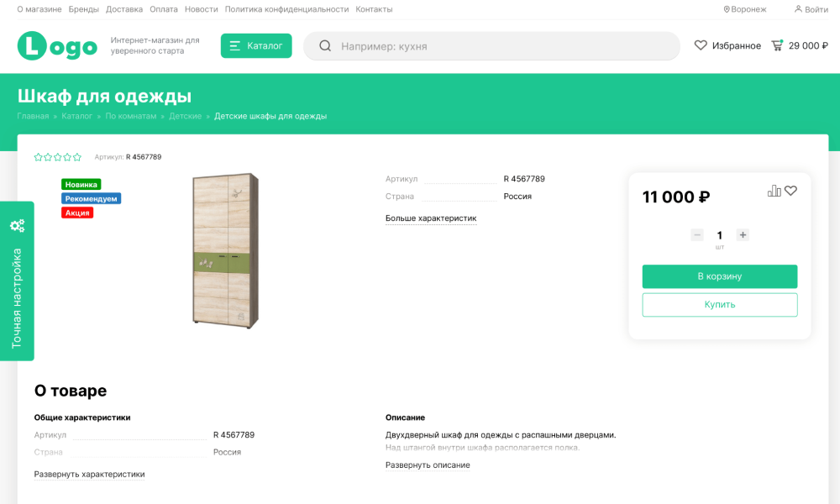
Task: Open the Доставка menu item
Action: tap(124, 9)
